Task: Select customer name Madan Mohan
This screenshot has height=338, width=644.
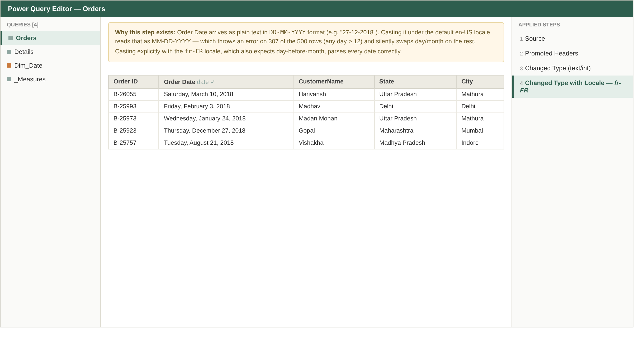Action: 334,119
